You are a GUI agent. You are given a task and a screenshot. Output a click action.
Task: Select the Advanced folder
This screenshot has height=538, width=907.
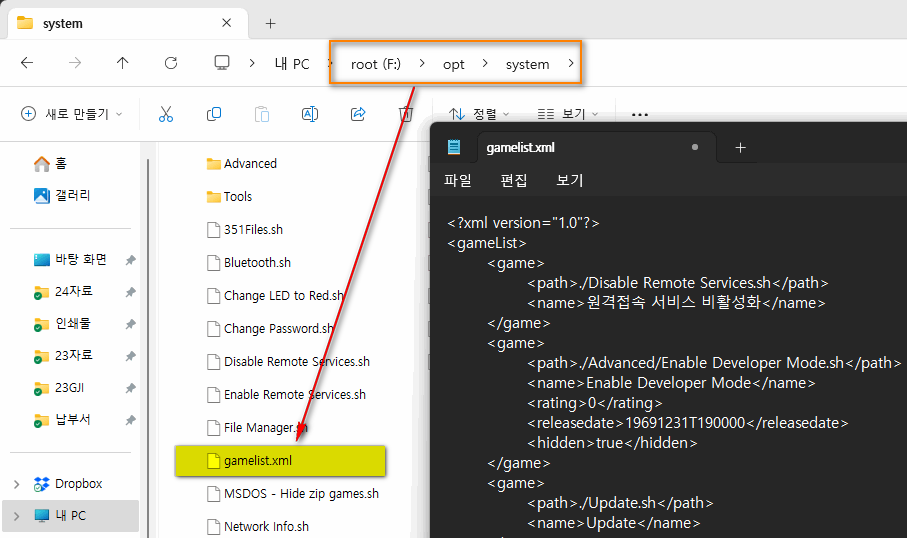(x=242, y=164)
